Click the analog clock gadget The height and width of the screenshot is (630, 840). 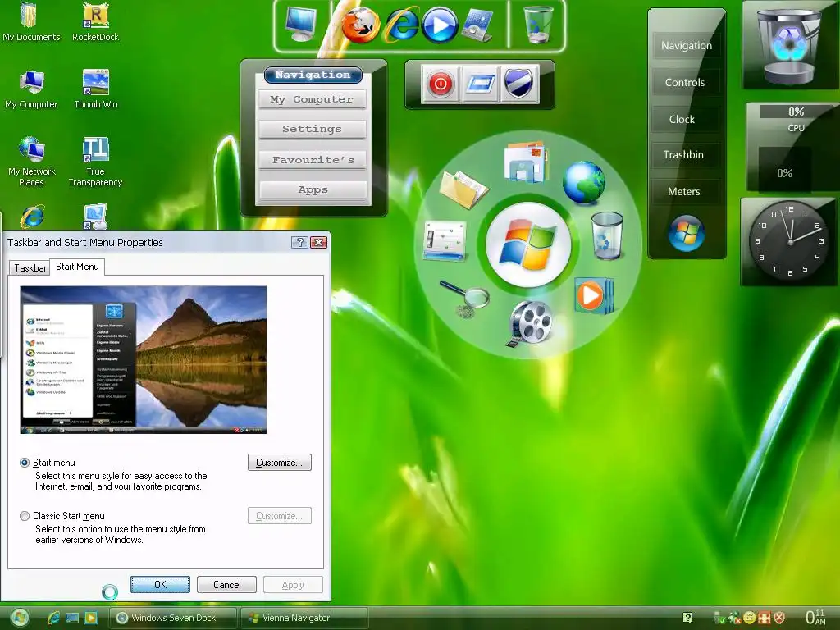coord(790,241)
